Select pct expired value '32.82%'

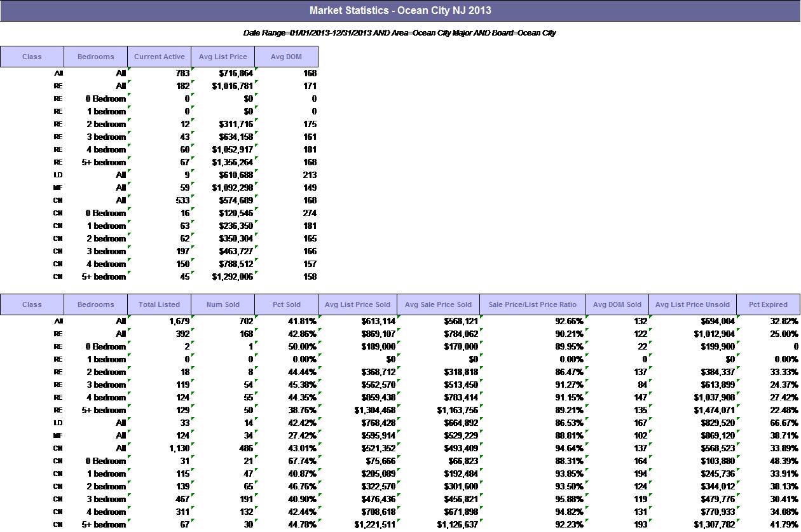click(784, 321)
